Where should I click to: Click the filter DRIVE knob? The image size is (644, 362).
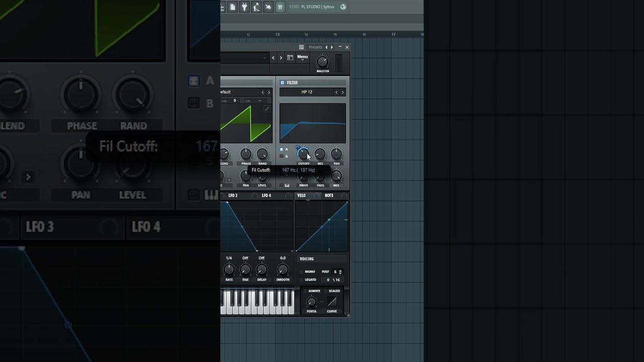coord(303,176)
